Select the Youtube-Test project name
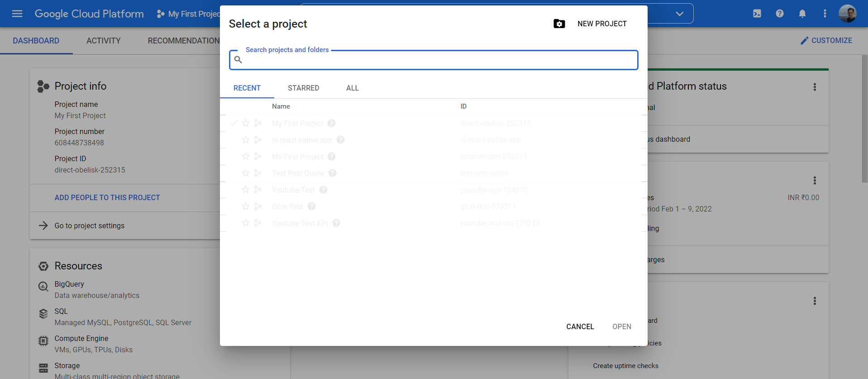 click(x=293, y=190)
